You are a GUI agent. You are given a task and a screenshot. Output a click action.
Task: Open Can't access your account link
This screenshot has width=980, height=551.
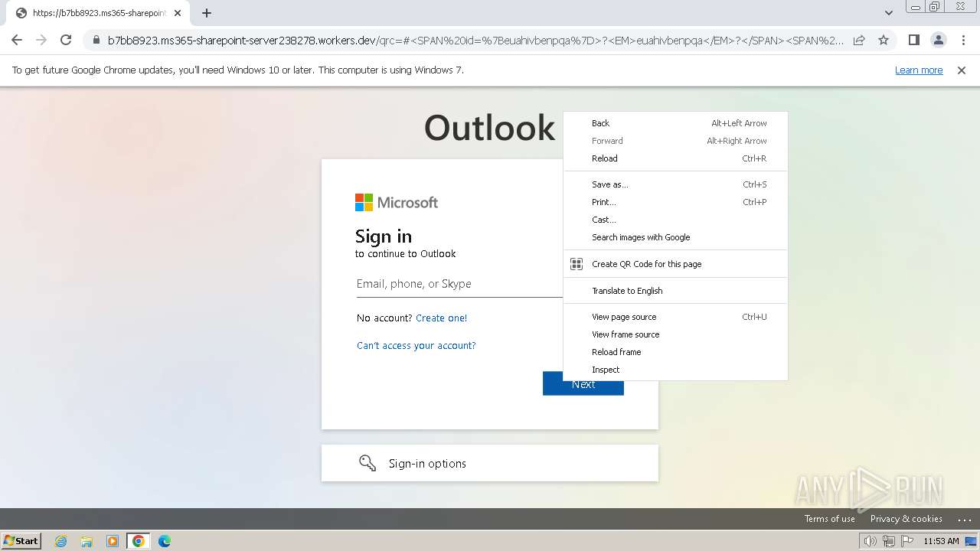pos(416,346)
